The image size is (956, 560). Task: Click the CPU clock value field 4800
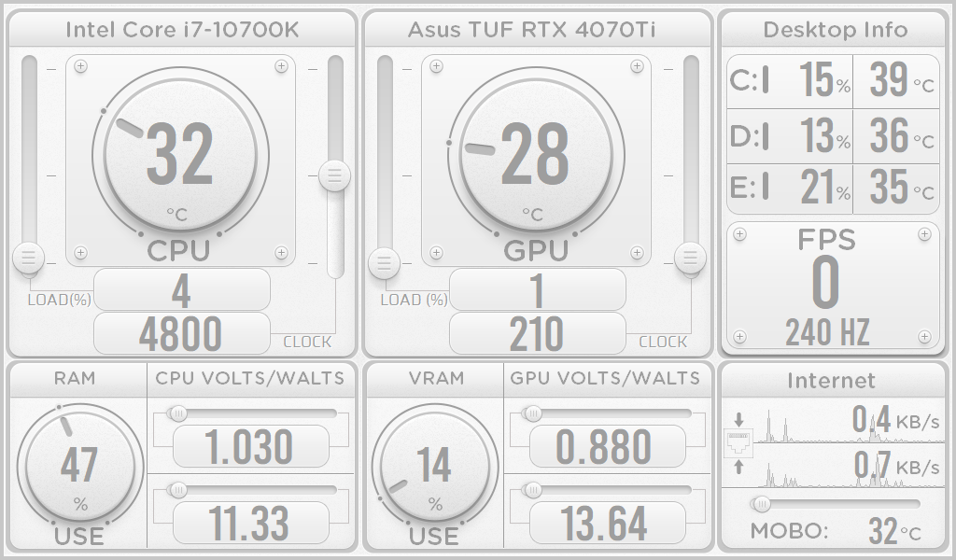(x=182, y=334)
